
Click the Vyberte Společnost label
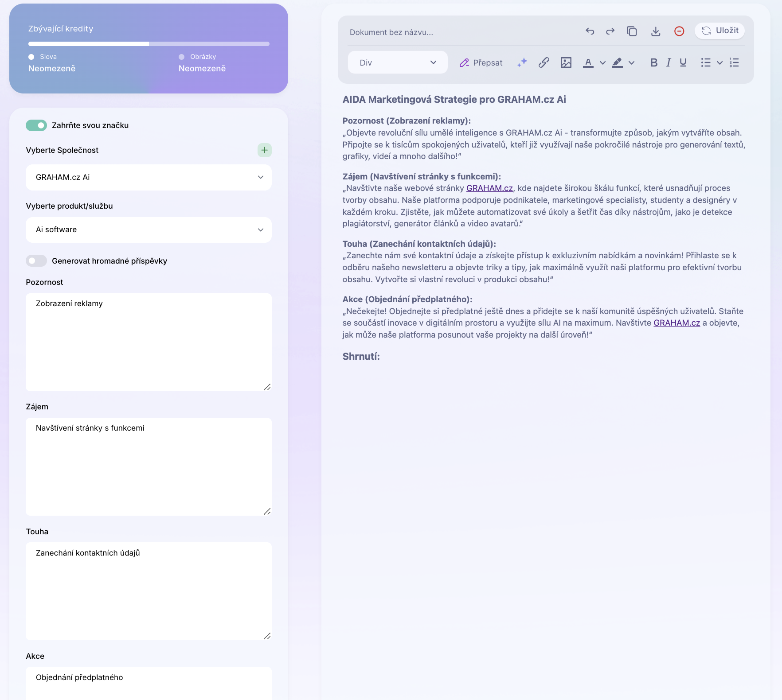62,150
